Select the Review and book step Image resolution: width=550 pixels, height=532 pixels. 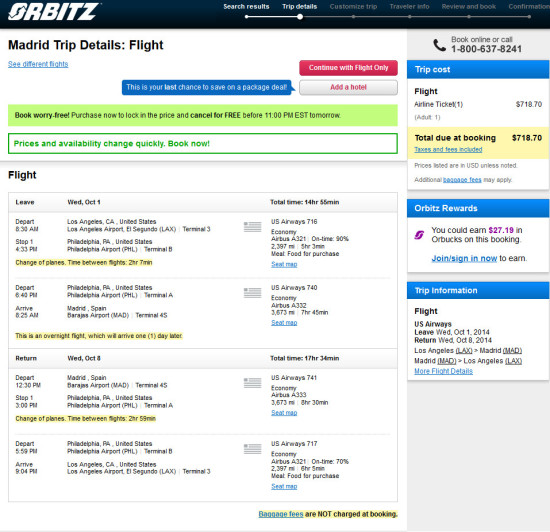coord(469,7)
